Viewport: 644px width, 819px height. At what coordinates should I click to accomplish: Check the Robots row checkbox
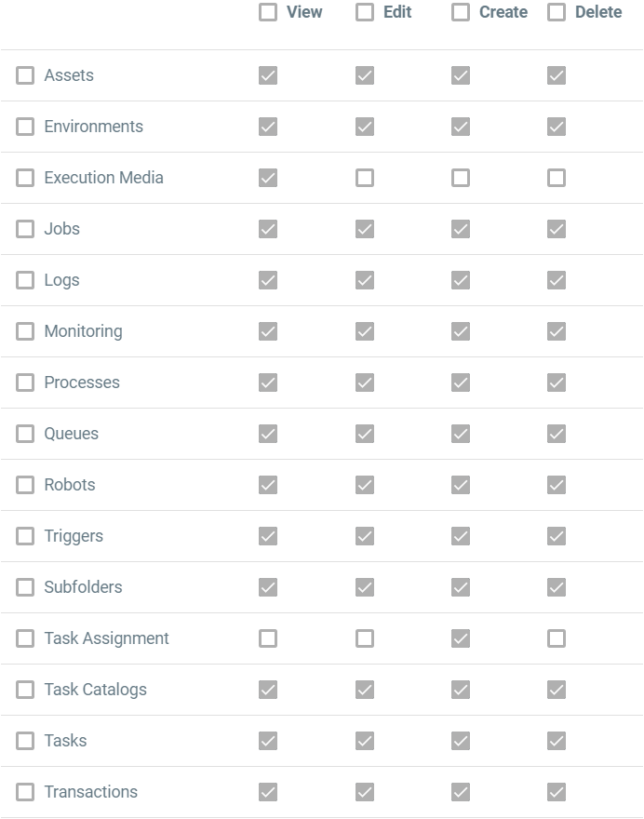point(25,485)
